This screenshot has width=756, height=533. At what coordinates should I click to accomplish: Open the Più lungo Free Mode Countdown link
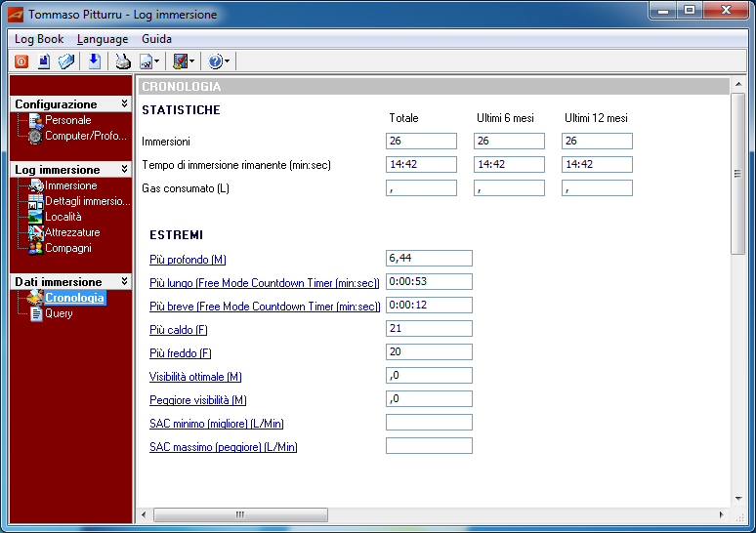pyautogui.click(x=265, y=283)
